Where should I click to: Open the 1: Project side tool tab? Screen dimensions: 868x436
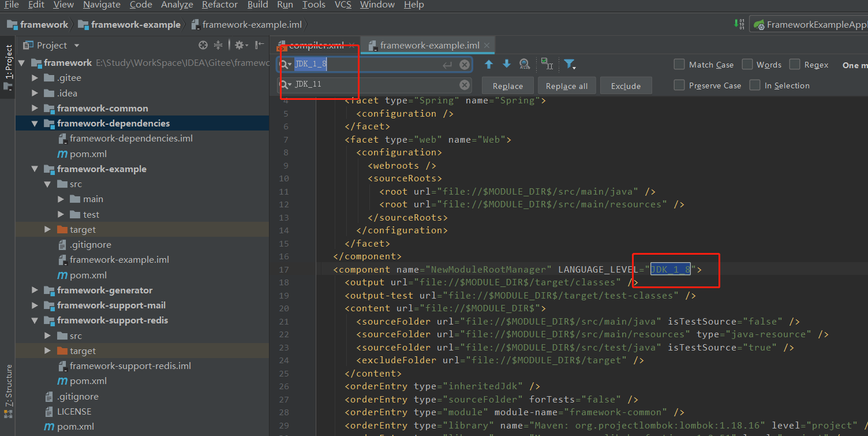point(8,66)
